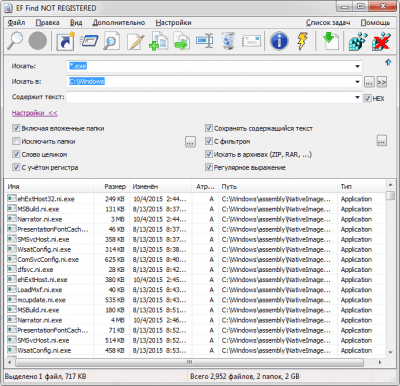Start search with the magnifier icon

coord(15,41)
